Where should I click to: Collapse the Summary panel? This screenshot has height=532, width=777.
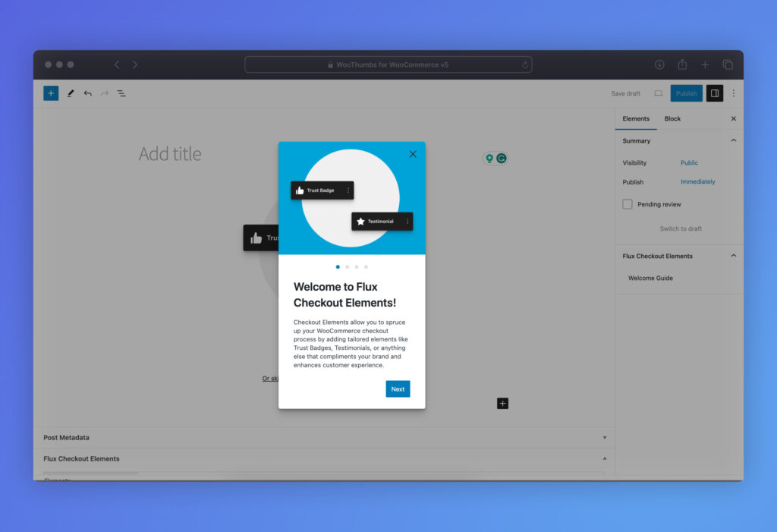[733, 140]
